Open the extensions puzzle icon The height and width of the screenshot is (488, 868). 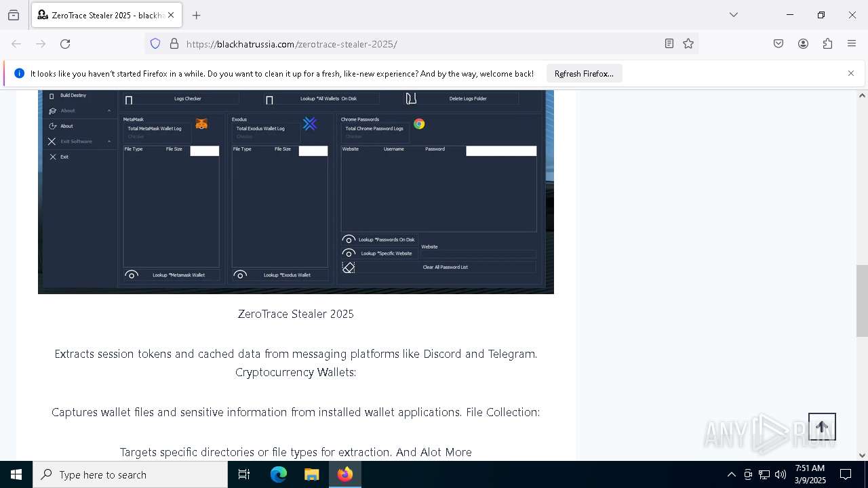pos(827,44)
